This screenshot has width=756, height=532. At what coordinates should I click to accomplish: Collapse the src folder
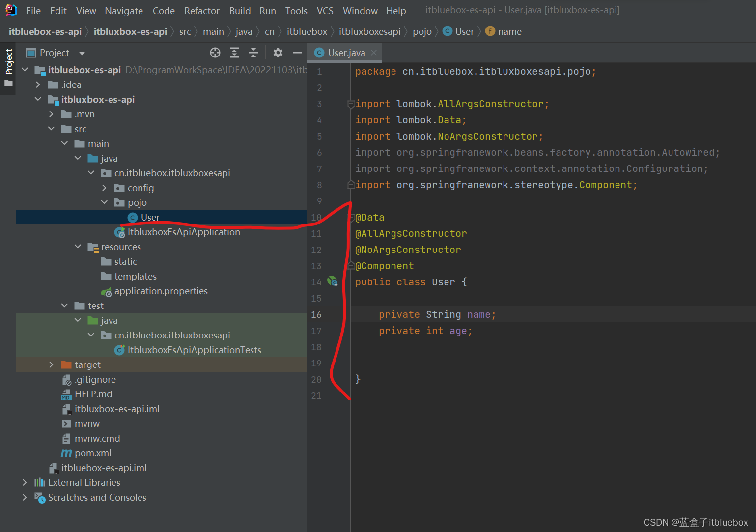pos(51,129)
